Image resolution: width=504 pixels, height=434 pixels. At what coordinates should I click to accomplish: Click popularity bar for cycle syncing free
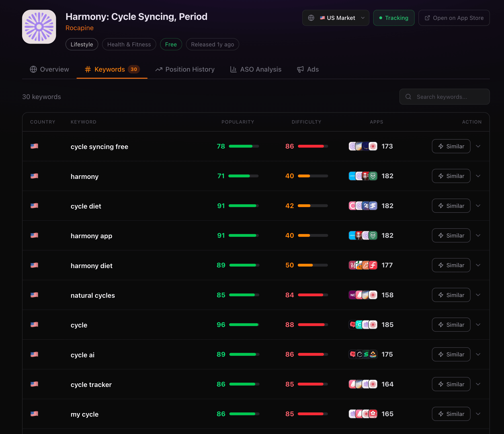(x=244, y=146)
